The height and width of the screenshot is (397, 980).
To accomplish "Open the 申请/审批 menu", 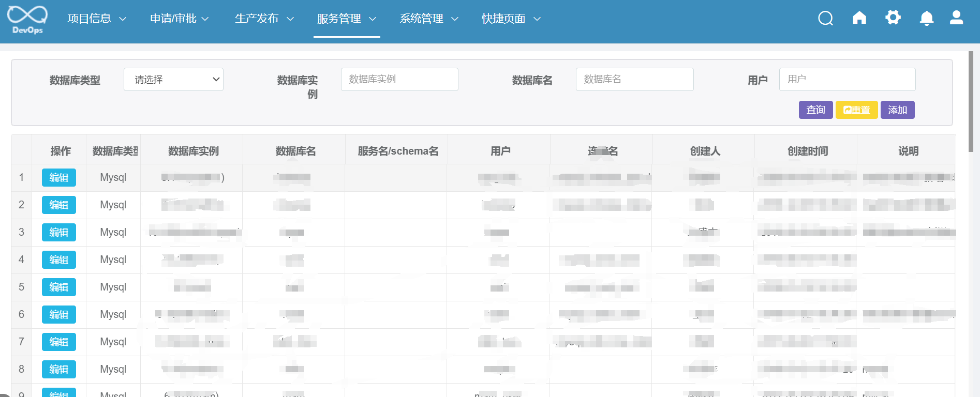I will pos(179,19).
